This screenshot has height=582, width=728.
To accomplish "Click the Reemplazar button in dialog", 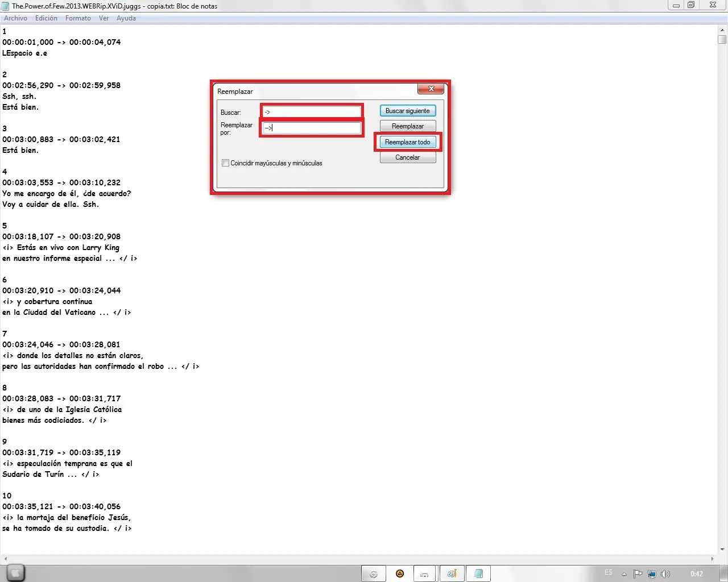I will pos(408,126).
